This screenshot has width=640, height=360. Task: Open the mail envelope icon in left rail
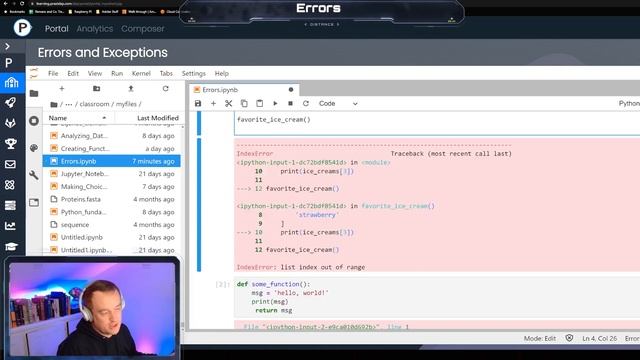pyautogui.click(x=11, y=164)
